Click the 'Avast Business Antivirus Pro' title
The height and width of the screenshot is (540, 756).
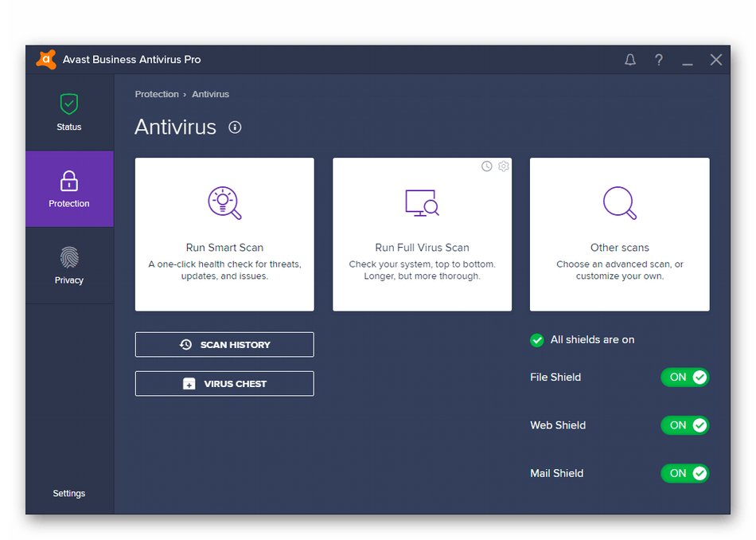tap(131, 60)
